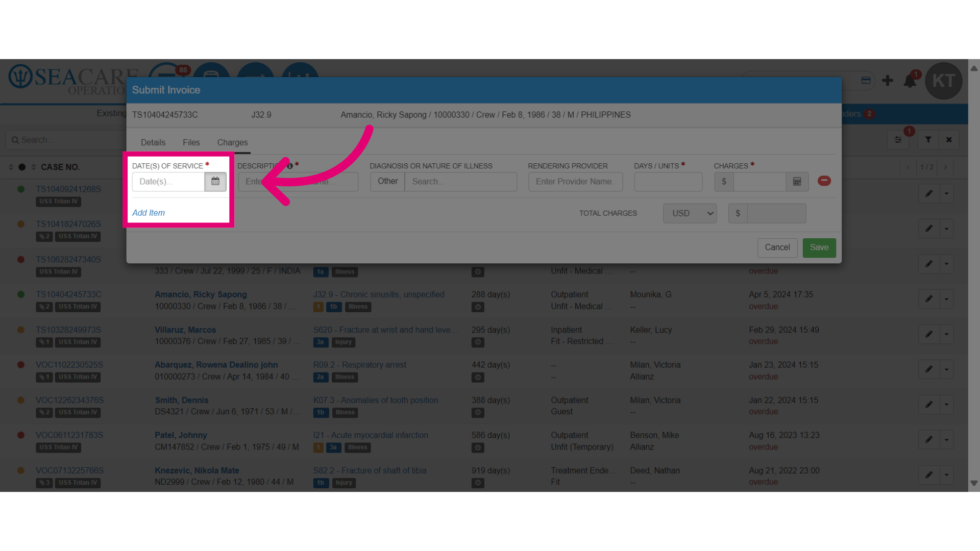
Task: Edit case TS10418247026S with pencil icon
Action: pyautogui.click(x=929, y=229)
